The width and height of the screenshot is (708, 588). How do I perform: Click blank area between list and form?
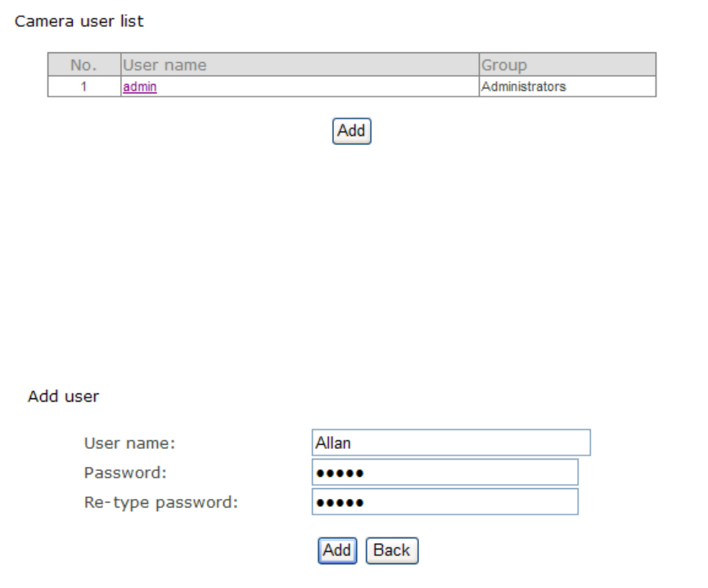pyautogui.click(x=352, y=262)
